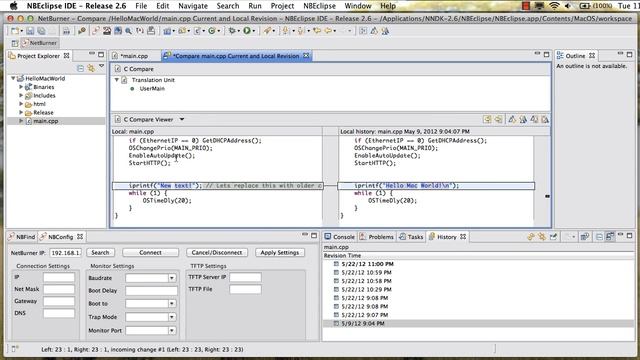The image size is (640, 360).
Task: Expand the Binaries folder
Action: 21,87
